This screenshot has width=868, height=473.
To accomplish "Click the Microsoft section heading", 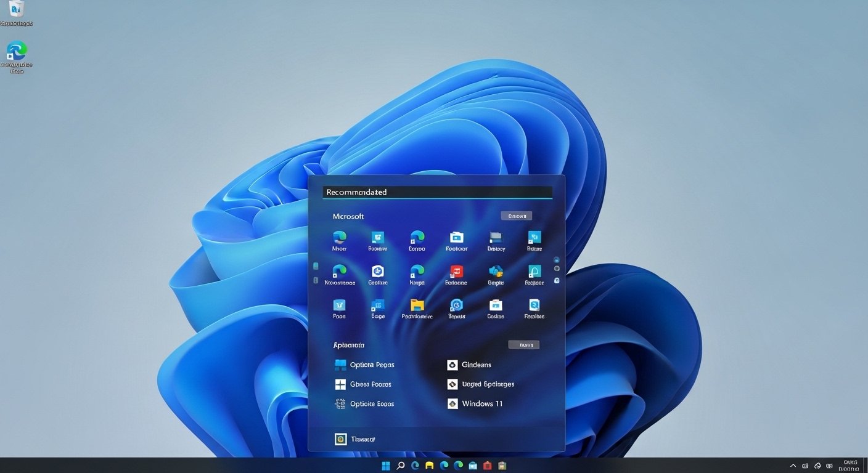I will pyautogui.click(x=348, y=216).
